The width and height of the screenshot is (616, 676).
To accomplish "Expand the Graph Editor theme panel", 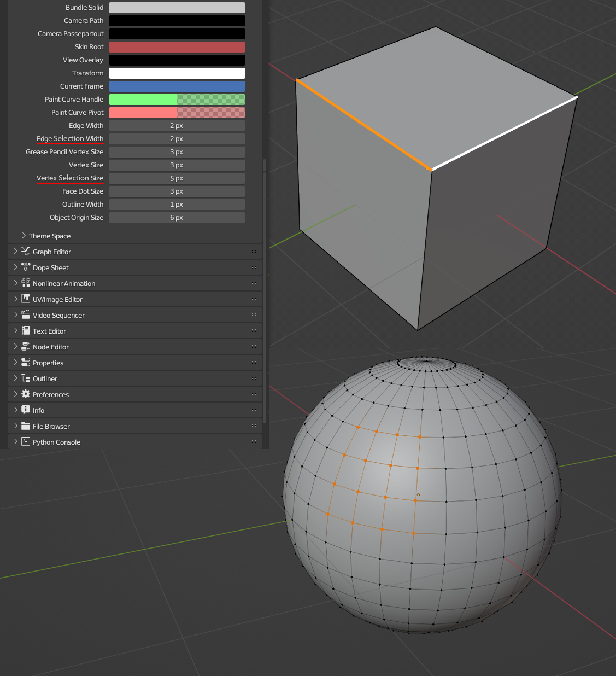I will point(15,252).
